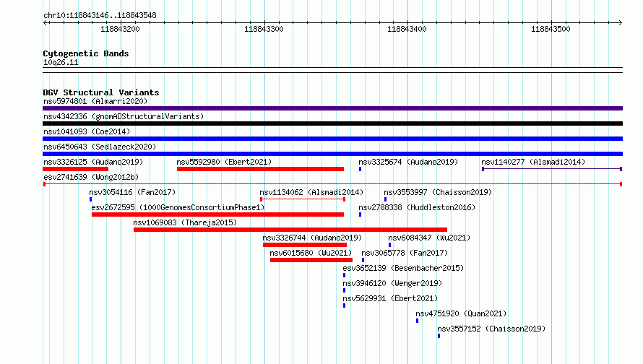Click the blue marker under nsv6084347
Viewport: 643px width, 364px height.
coord(389,245)
